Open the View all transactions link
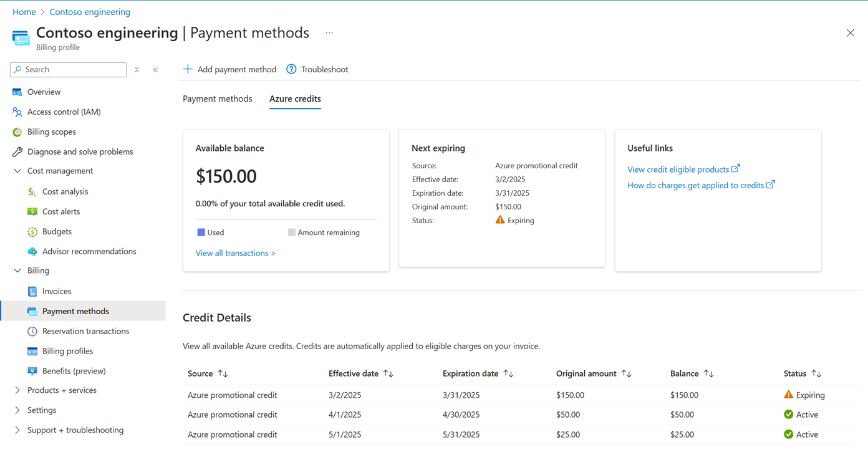 point(235,252)
